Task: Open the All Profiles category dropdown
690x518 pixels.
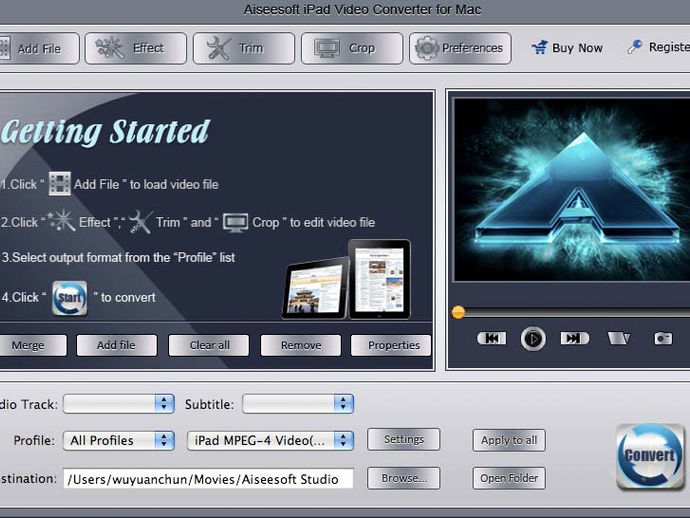Action: pyautogui.click(x=119, y=441)
